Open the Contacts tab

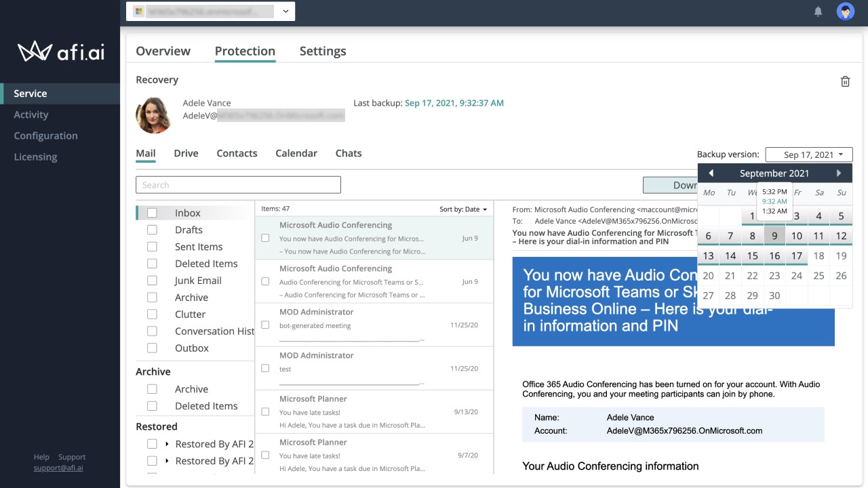(237, 153)
